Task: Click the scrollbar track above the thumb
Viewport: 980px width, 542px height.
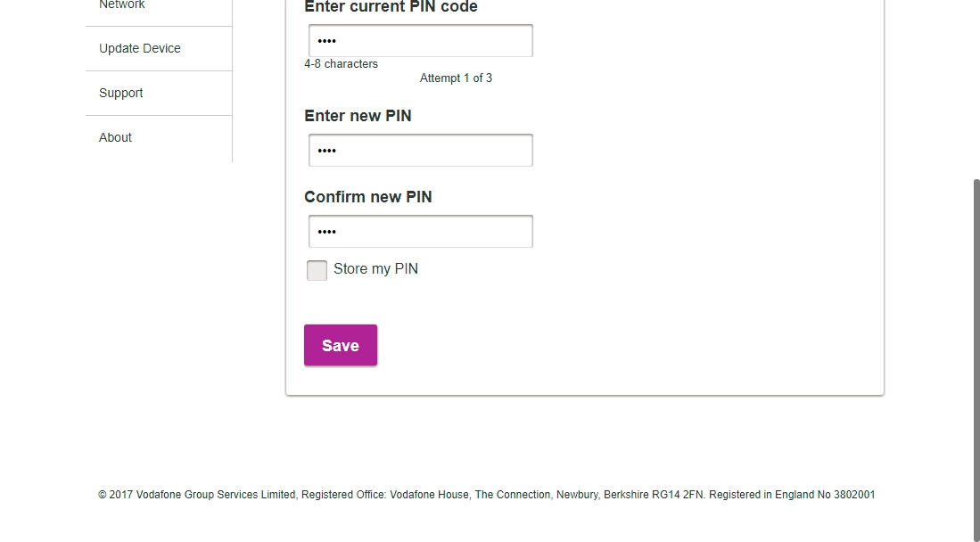Action: 976,89
